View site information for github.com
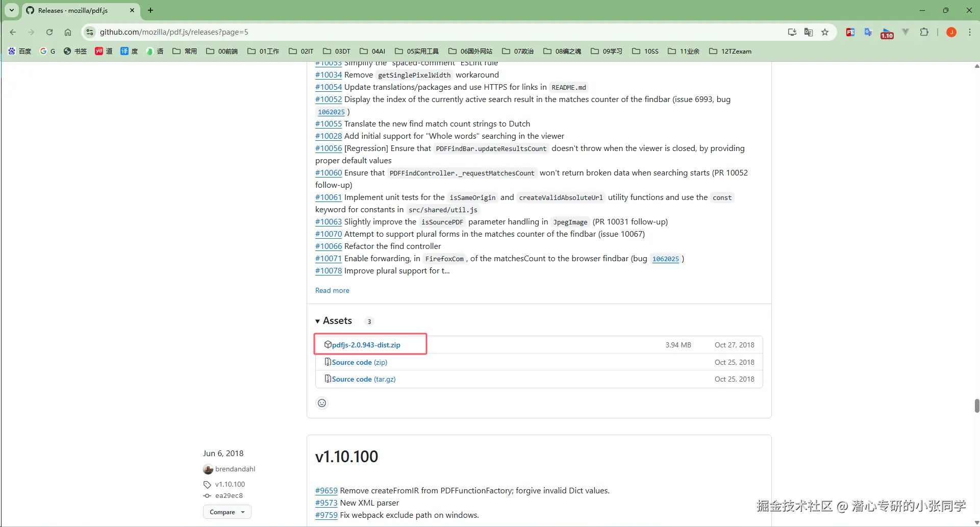Viewport: 980px width, 527px height. point(90,32)
